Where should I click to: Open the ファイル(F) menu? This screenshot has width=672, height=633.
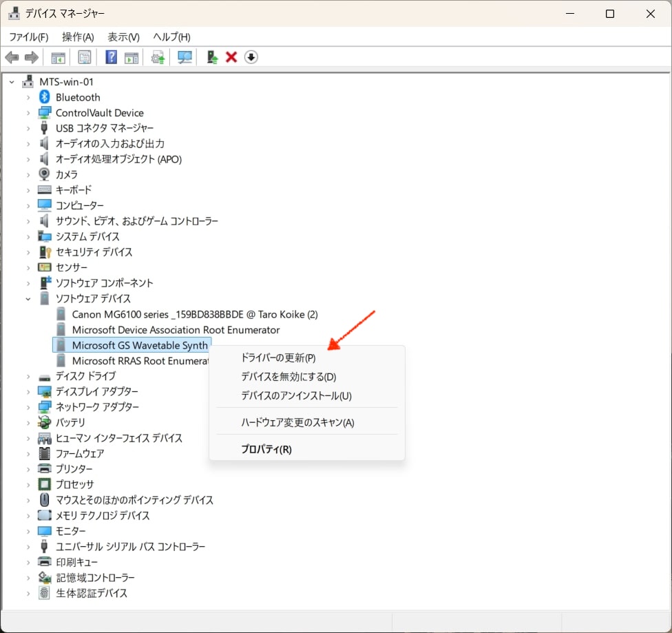[28, 37]
